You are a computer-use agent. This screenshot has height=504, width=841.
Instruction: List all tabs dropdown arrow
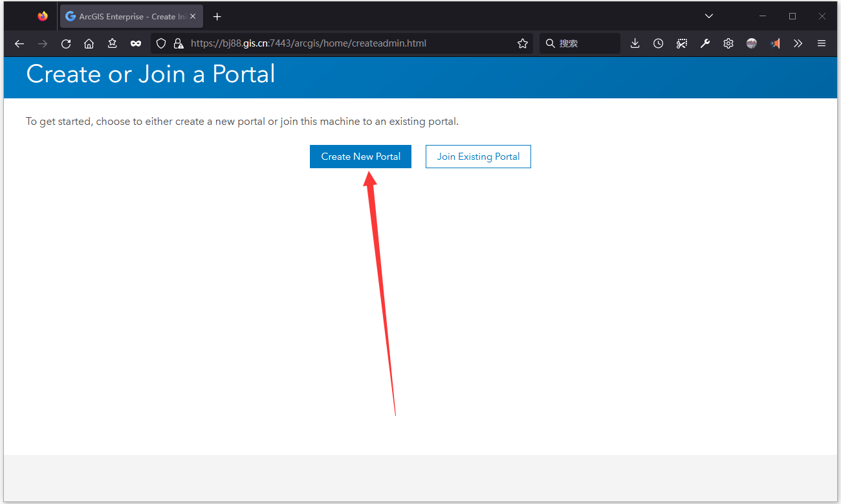coord(709,16)
